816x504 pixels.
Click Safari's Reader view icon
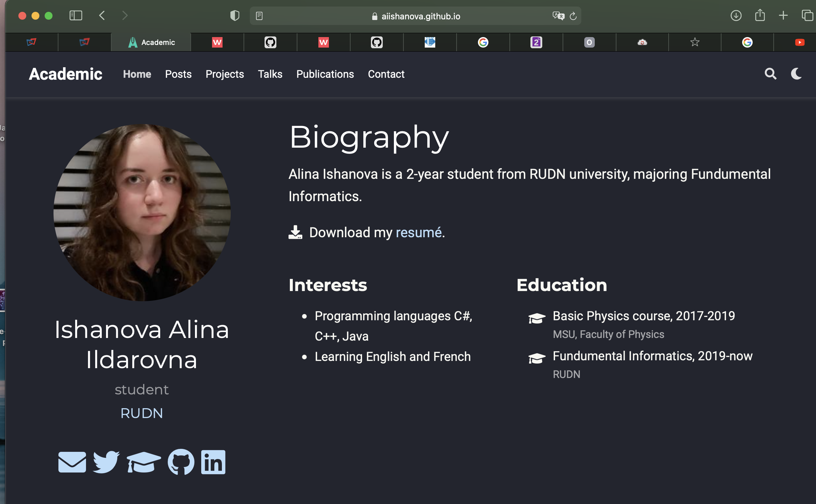(x=259, y=16)
